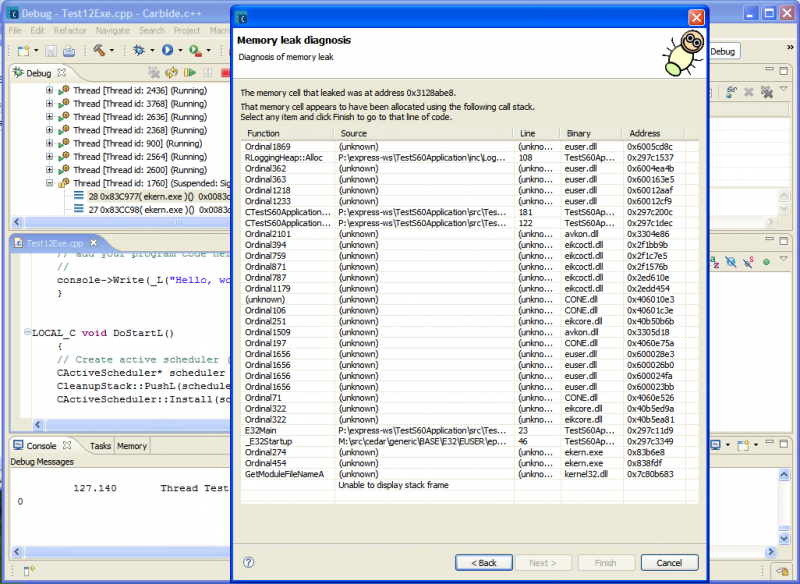Switch to the Memory tab
The image size is (800, 584).
[132, 446]
